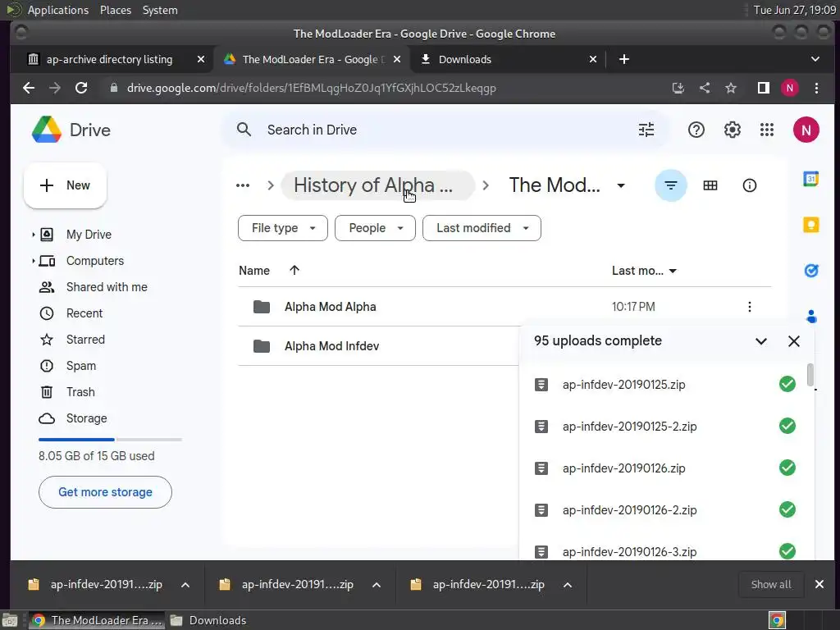The height and width of the screenshot is (630, 840).
Task: Open Downloads window in taskbar
Action: (208, 620)
